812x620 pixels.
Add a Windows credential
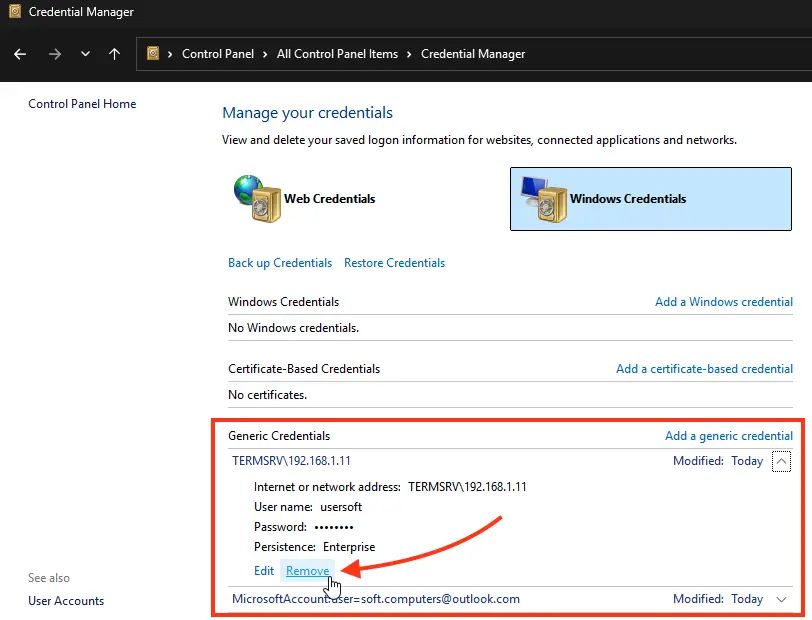pyautogui.click(x=723, y=302)
